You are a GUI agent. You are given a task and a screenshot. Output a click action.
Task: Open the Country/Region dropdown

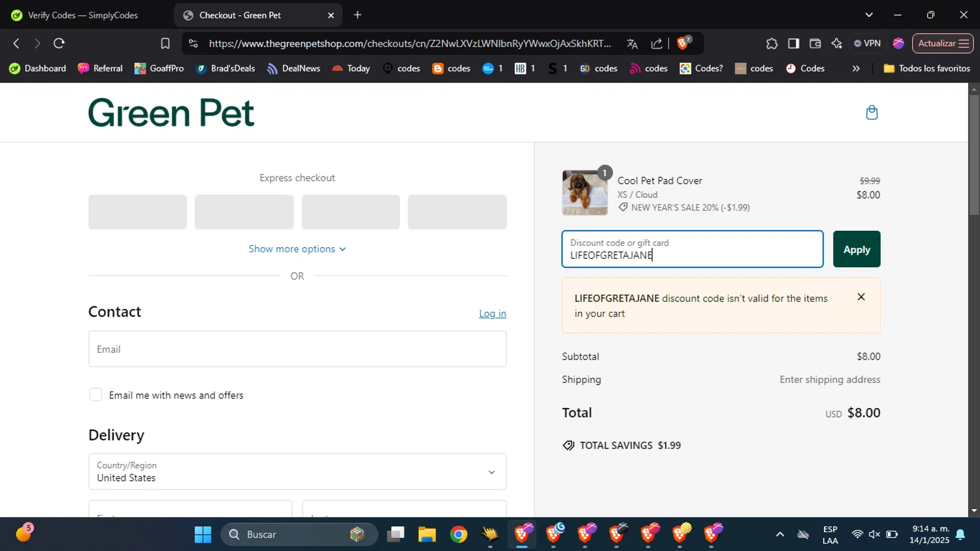tap(297, 471)
